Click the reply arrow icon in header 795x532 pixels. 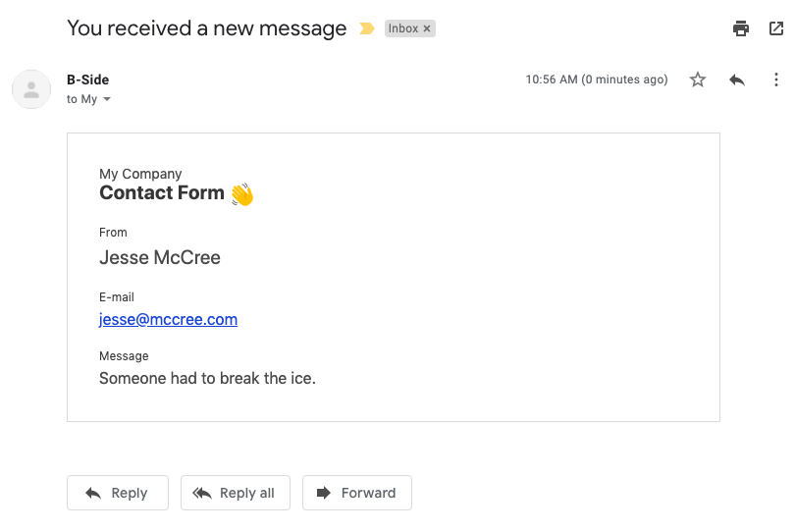tap(737, 80)
